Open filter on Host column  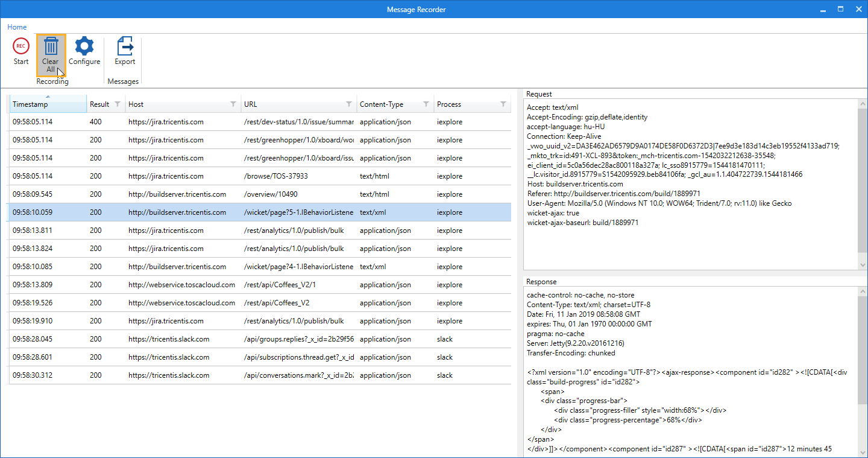(233, 104)
